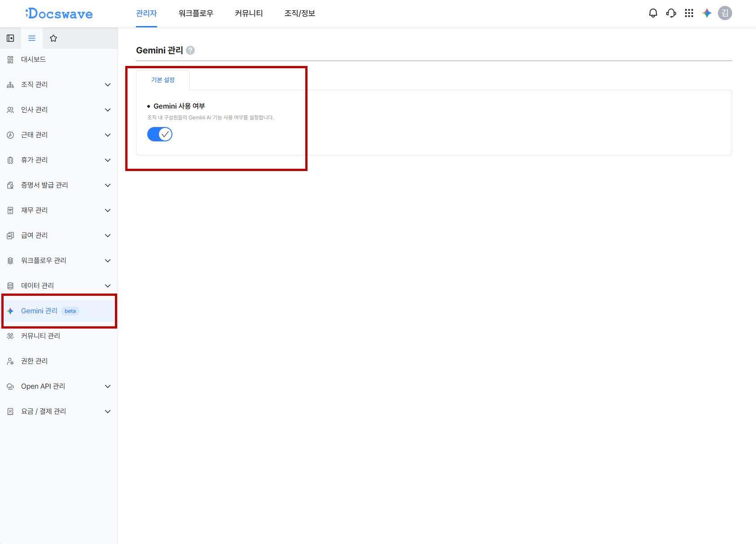Go to 대시보드 in sidebar
Image resolution: width=756 pixels, height=544 pixels.
[x=59, y=60]
